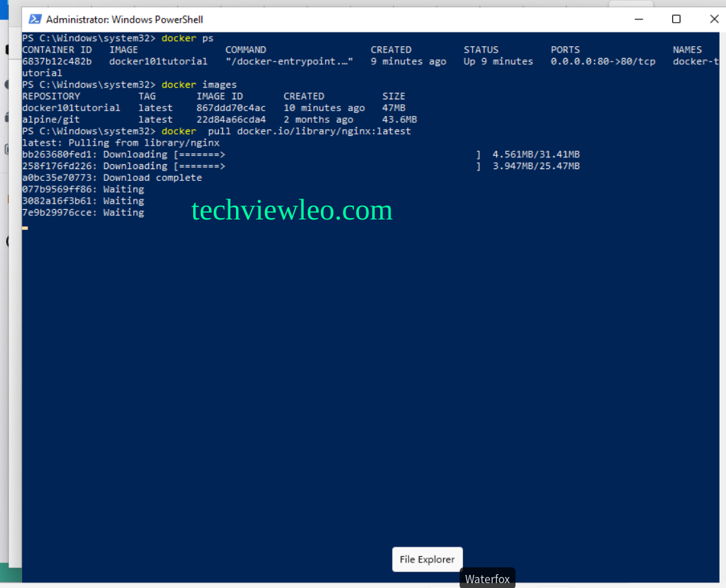Click the PORTS column header
The image size is (726, 588).
point(565,50)
